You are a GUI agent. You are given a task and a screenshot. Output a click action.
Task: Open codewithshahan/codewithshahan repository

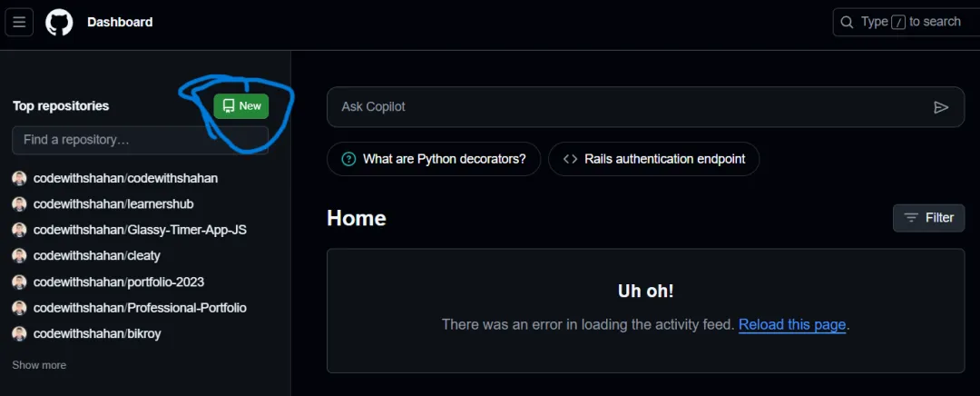pyautogui.click(x=125, y=178)
